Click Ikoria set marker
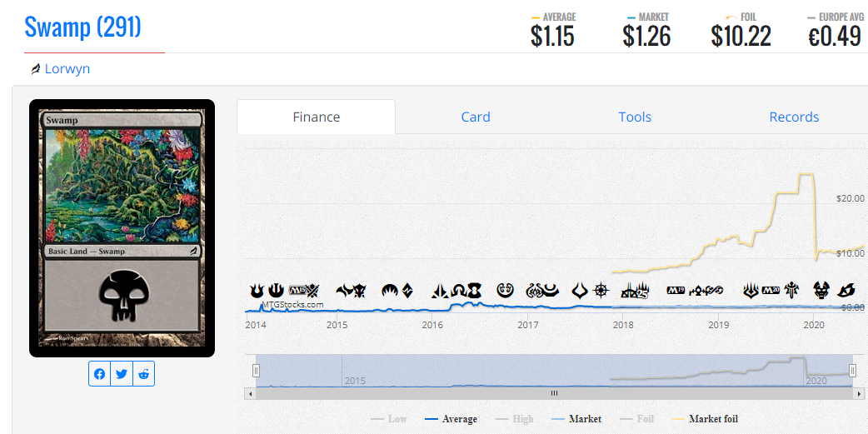The width and height of the screenshot is (868, 434). pyautogui.click(x=847, y=290)
